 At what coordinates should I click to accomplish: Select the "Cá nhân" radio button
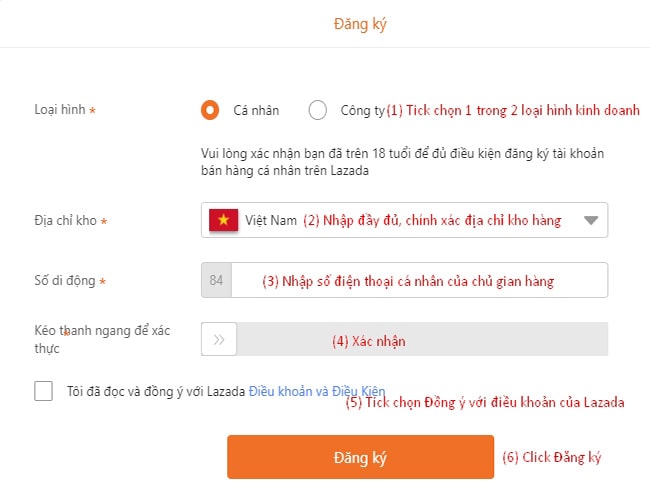210,110
